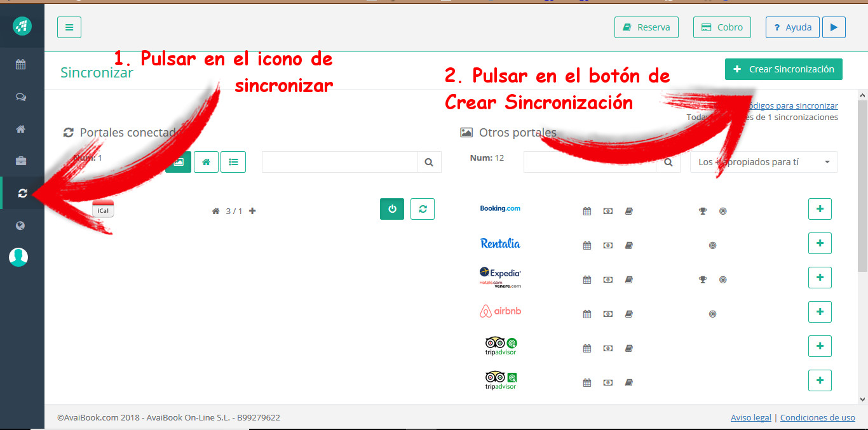Add Rentalia portal with plus button
The width and height of the screenshot is (868, 430).
(820, 243)
